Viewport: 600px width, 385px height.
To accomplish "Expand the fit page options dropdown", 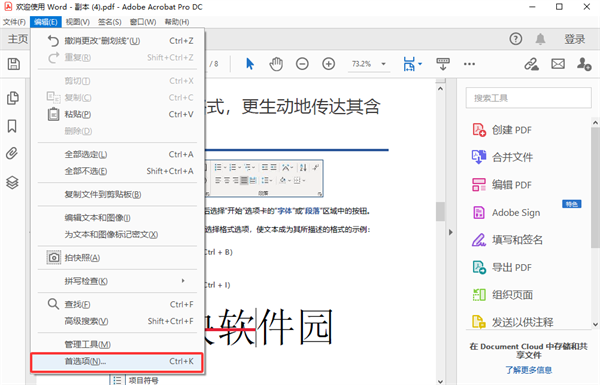I will click(420, 64).
